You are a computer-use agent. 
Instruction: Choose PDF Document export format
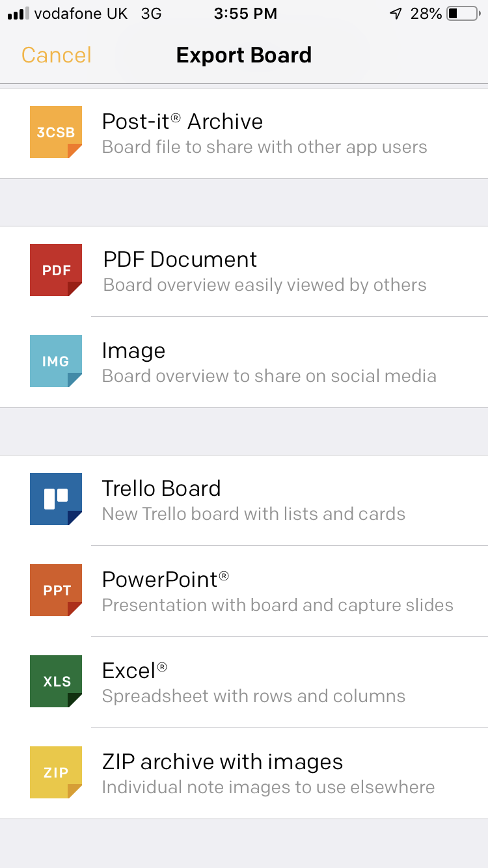point(265,271)
